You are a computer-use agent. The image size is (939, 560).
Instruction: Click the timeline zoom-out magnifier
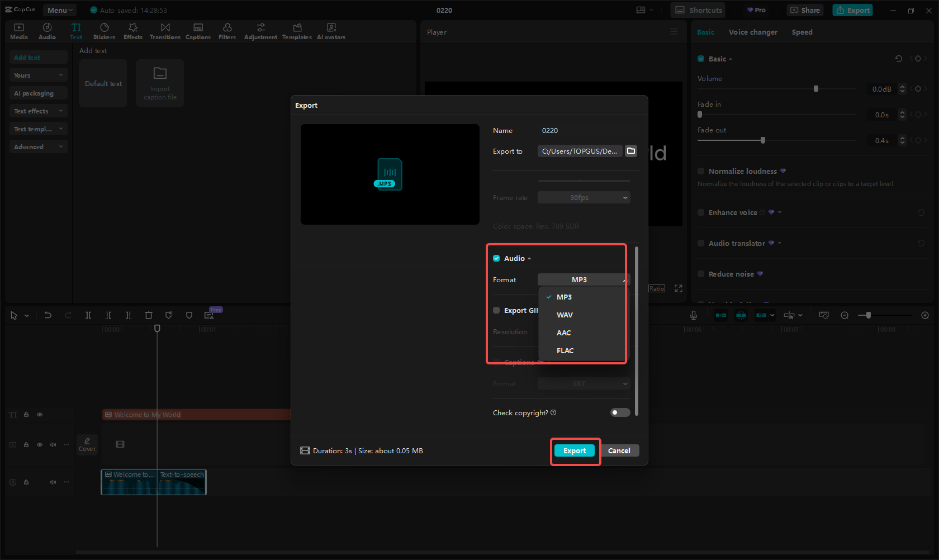coord(845,315)
